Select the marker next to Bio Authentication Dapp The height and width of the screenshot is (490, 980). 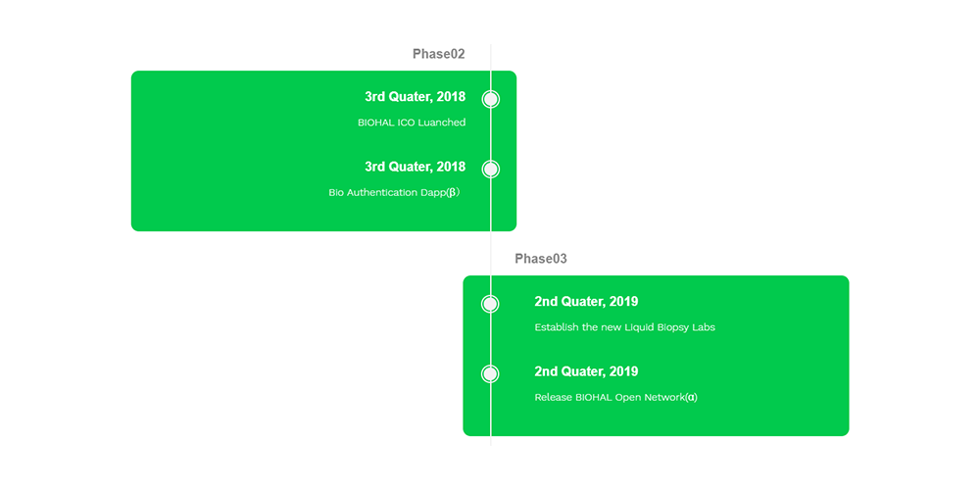coord(491,169)
